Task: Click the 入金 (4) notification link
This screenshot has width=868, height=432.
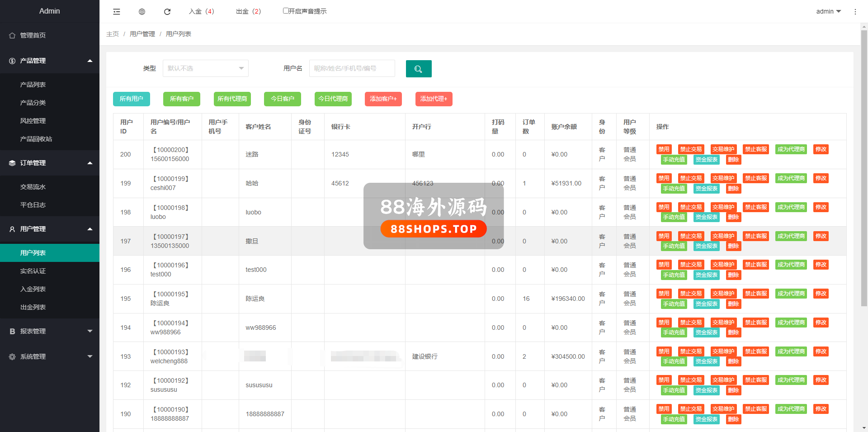Action: (x=202, y=11)
